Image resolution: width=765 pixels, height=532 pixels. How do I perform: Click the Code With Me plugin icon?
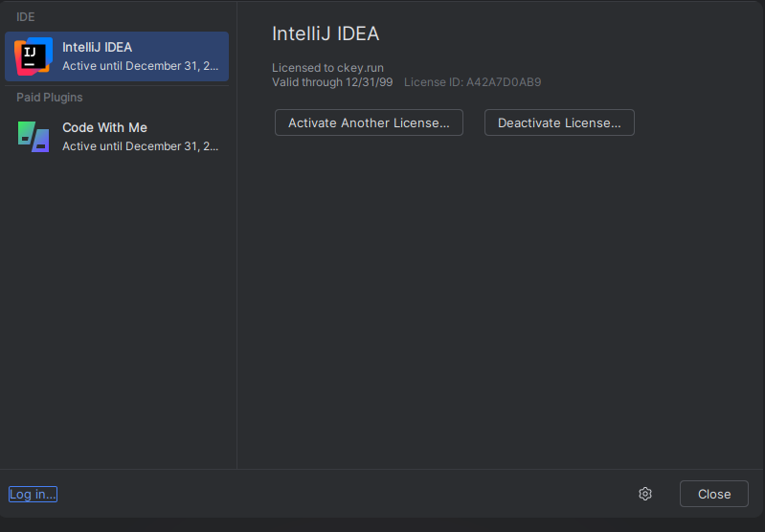[x=33, y=137]
